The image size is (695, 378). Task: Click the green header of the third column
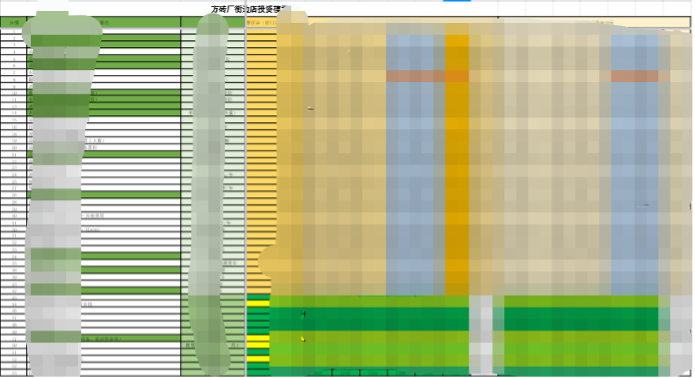(x=213, y=22)
